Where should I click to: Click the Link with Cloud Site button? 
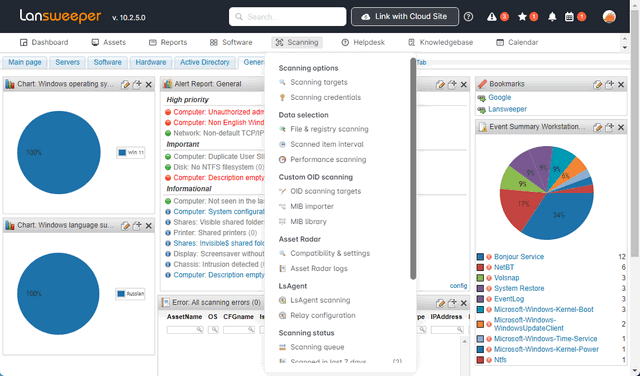(405, 17)
